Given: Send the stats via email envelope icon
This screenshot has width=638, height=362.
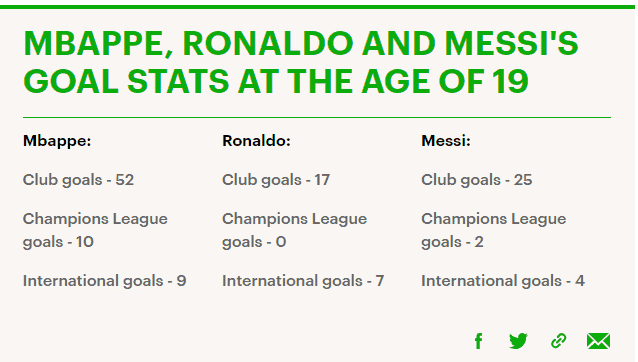Looking at the screenshot, I should 598,341.
